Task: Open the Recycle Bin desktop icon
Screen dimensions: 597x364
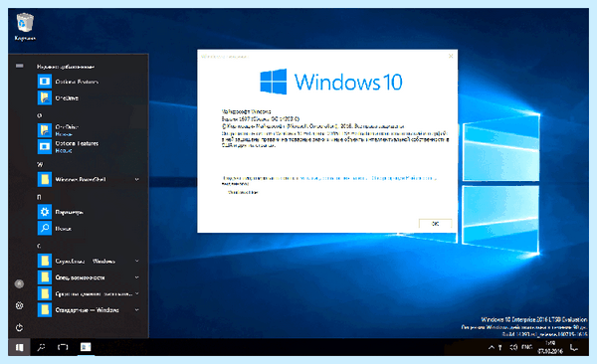Action: coord(25,26)
